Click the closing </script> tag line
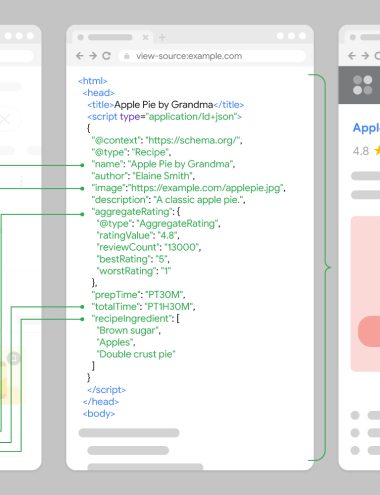The height and width of the screenshot is (495, 380). click(x=107, y=390)
